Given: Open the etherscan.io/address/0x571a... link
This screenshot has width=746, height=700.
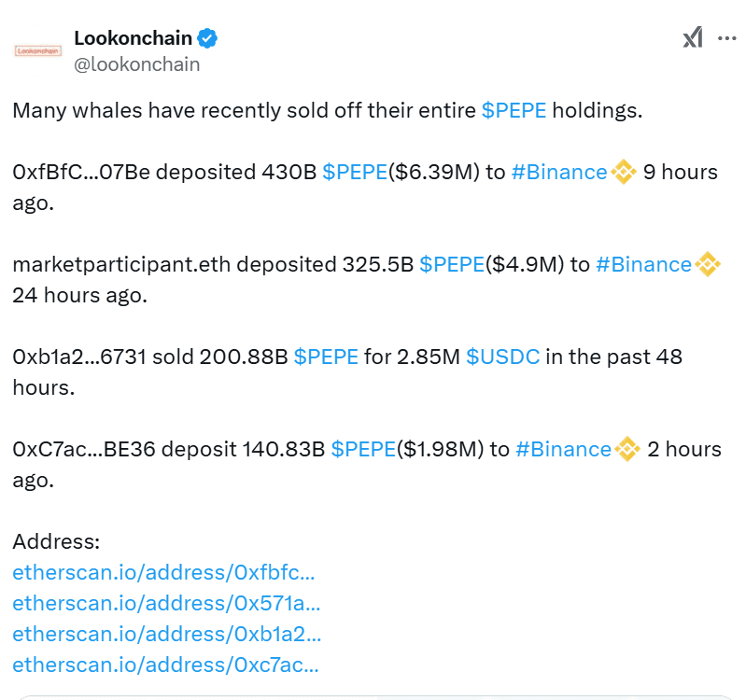Looking at the screenshot, I should point(166,603).
